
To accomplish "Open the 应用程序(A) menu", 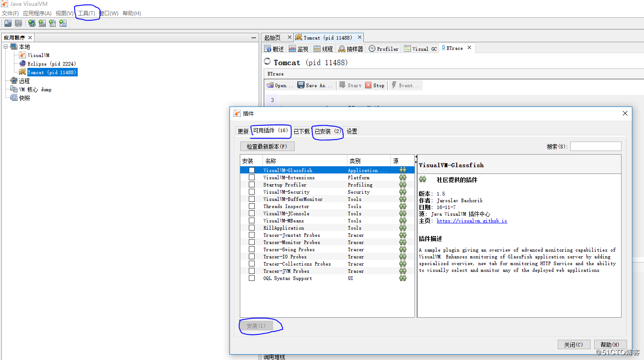I will [37, 13].
